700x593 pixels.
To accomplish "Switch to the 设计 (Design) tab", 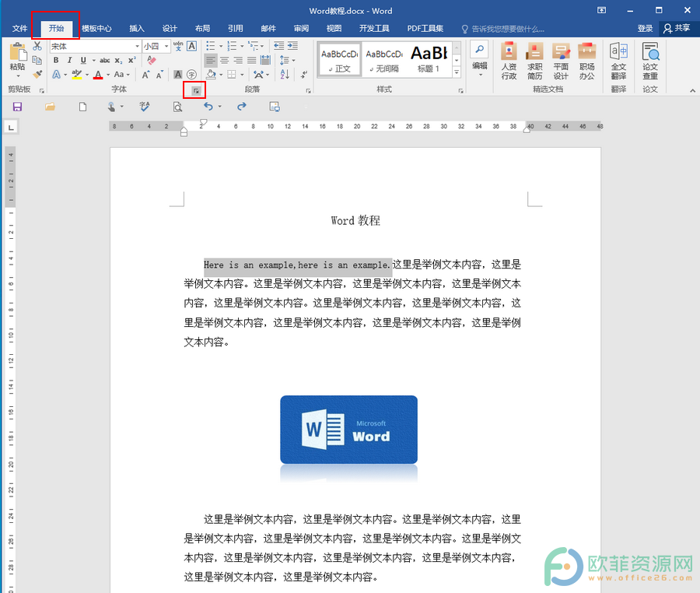I will (x=170, y=29).
